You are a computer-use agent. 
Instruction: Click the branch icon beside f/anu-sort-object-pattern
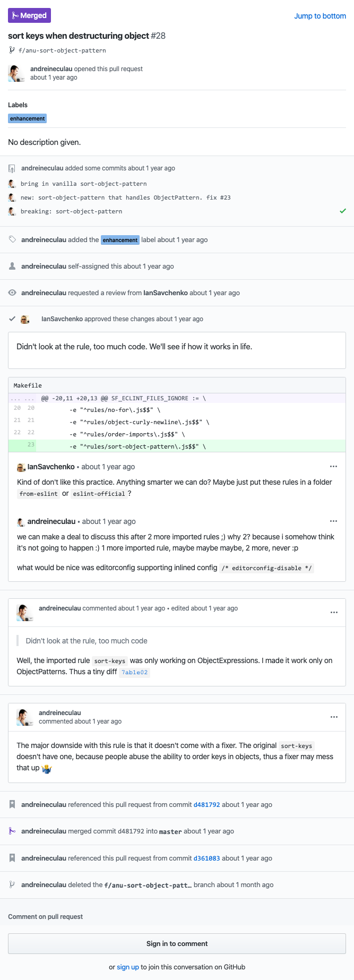pyautogui.click(x=12, y=50)
